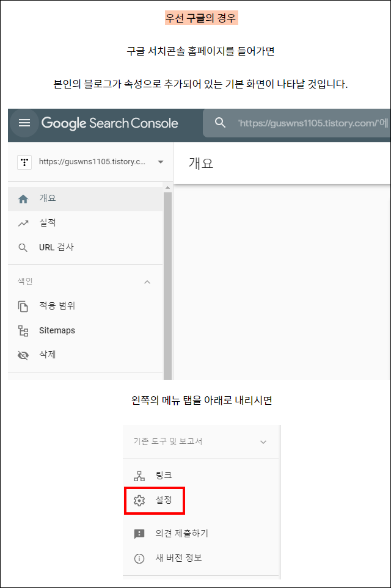This screenshot has height=588, width=391.
Task: Open the 개요 menu item
Action: click(x=86, y=198)
